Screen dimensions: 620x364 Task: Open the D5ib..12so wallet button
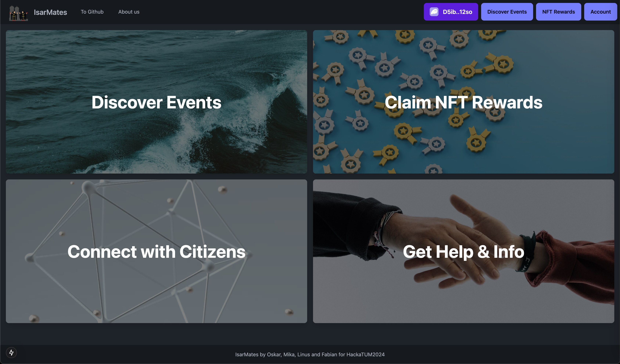[x=451, y=12]
